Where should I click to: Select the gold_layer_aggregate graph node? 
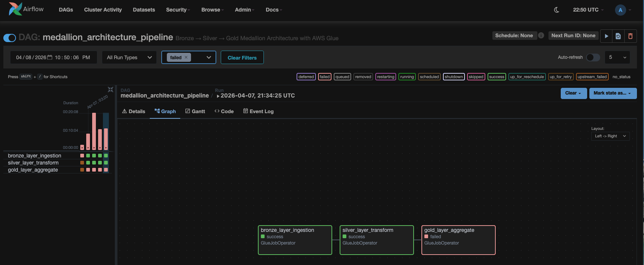coord(459,240)
